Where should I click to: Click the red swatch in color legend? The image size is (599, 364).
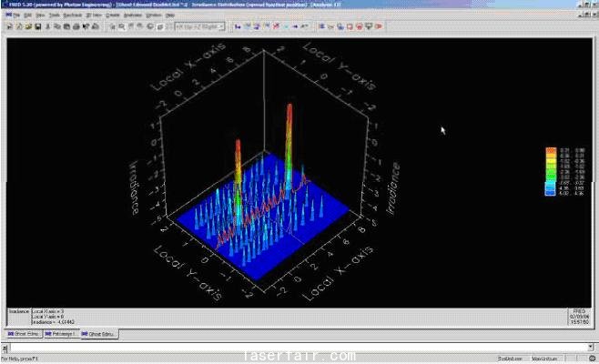pos(550,150)
